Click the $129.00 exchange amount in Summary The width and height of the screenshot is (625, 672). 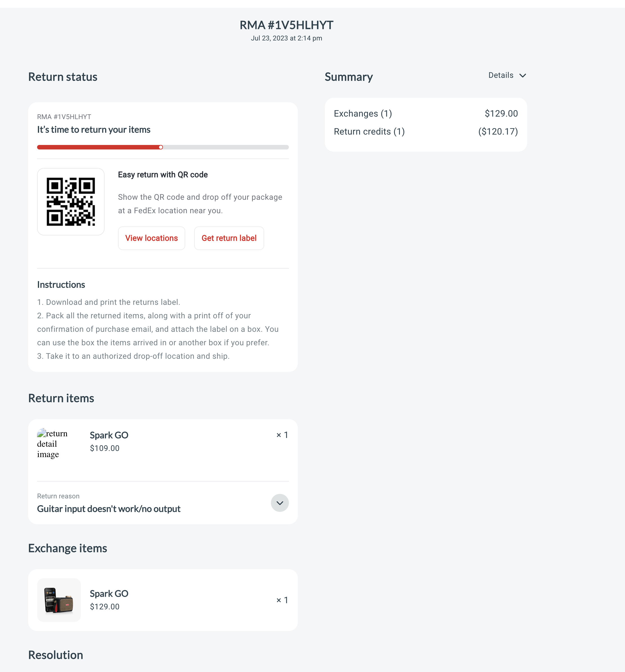pos(501,113)
